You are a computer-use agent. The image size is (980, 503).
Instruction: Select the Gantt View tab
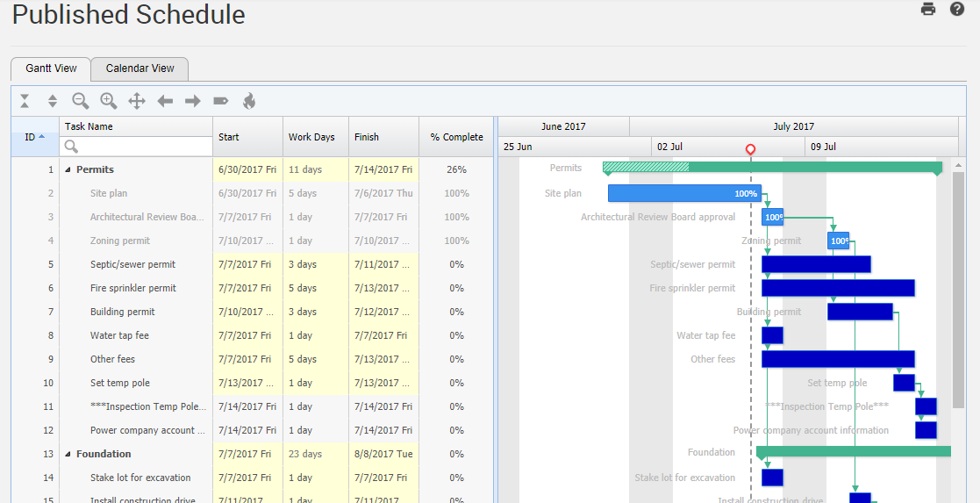coord(51,68)
